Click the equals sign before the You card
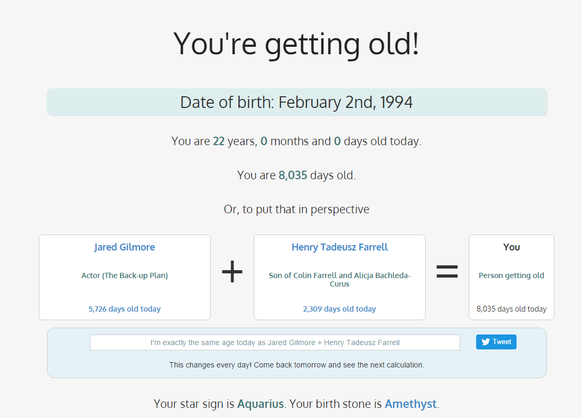582x418 pixels. pyautogui.click(x=447, y=271)
